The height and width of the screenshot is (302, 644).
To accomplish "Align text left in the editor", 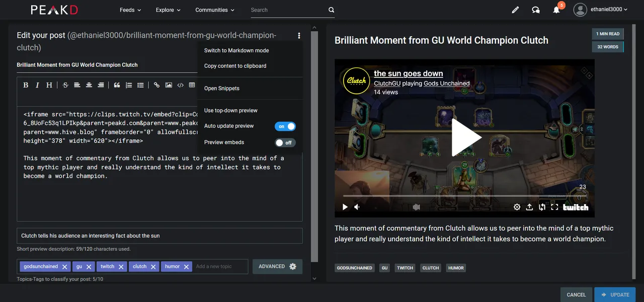I will coord(77,85).
